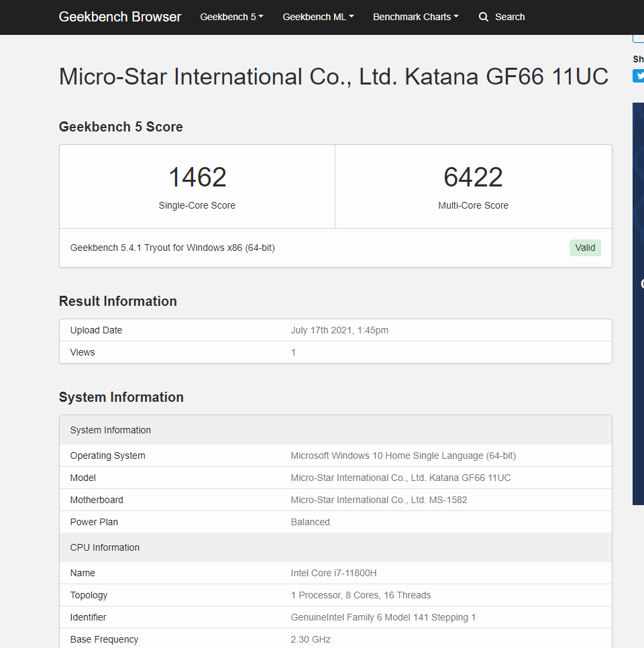Open the Search link text

pyautogui.click(x=510, y=17)
